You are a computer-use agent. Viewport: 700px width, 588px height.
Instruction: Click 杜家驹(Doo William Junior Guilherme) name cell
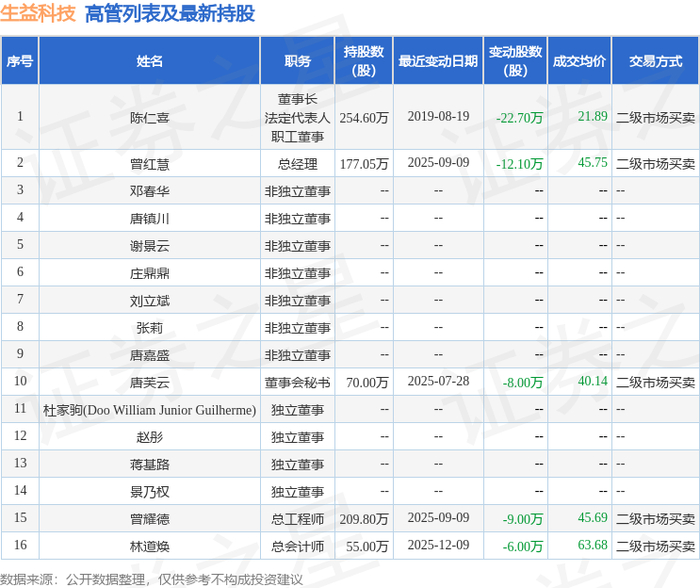click(x=150, y=410)
